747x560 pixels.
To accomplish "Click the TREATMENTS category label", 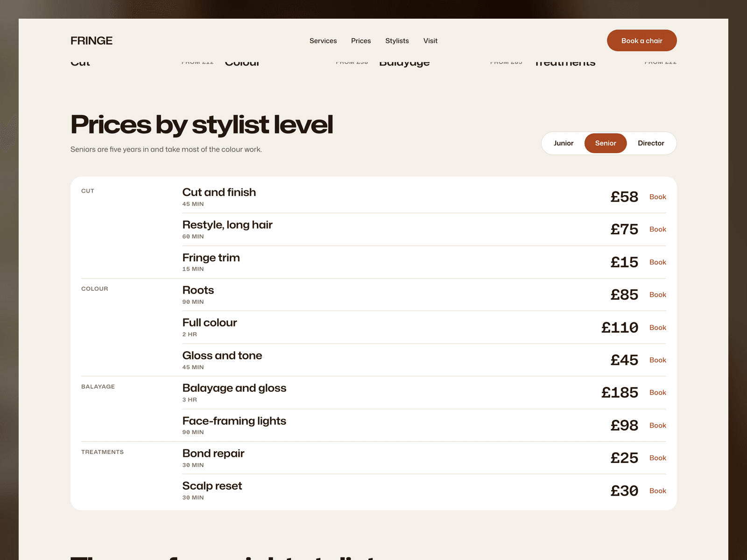I will [102, 452].
